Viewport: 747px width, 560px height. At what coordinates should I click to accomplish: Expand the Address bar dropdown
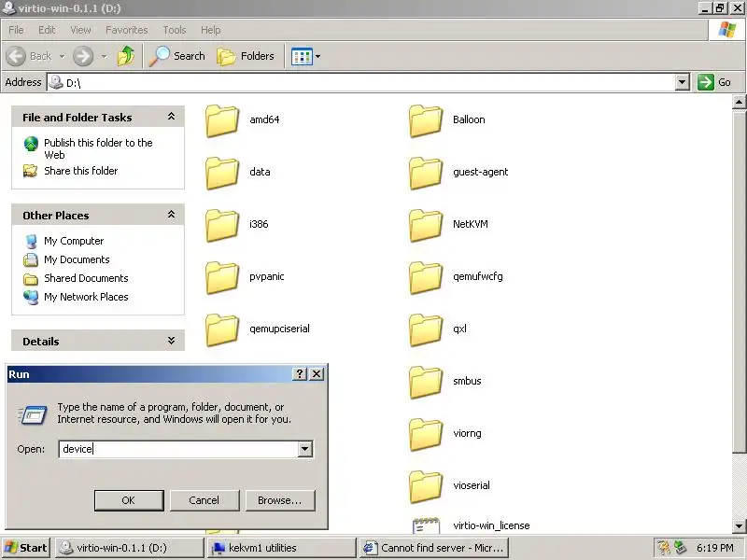point(683,82)
